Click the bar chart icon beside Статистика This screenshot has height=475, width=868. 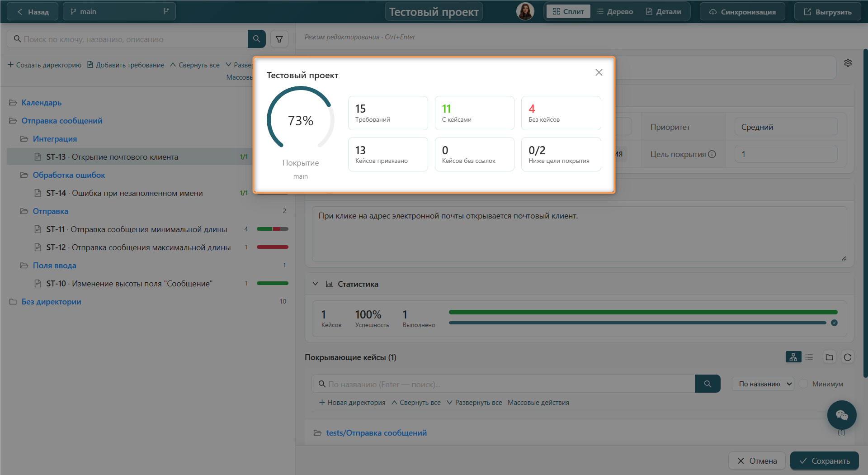(329, 284)
